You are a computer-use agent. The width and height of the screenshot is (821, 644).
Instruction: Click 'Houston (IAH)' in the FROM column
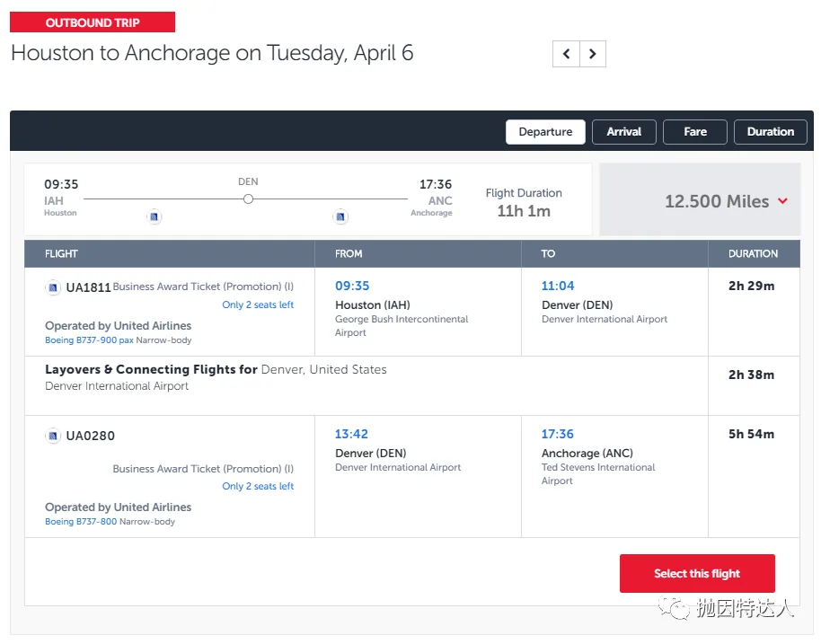point(373,304)
